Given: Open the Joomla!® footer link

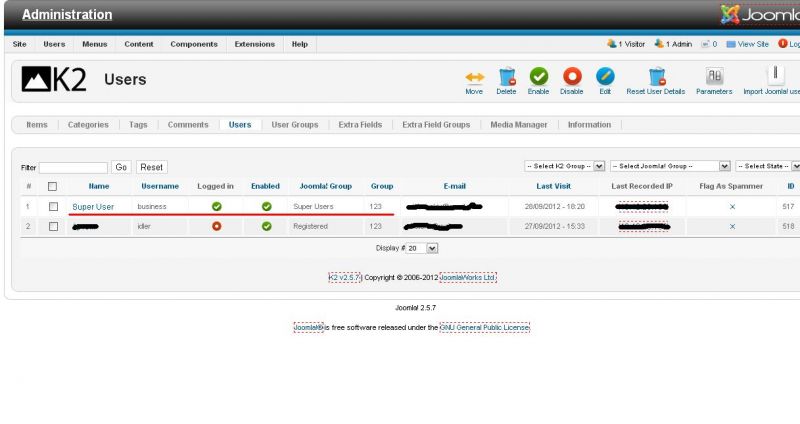Looking at the screenshot, I should [309, 328].
